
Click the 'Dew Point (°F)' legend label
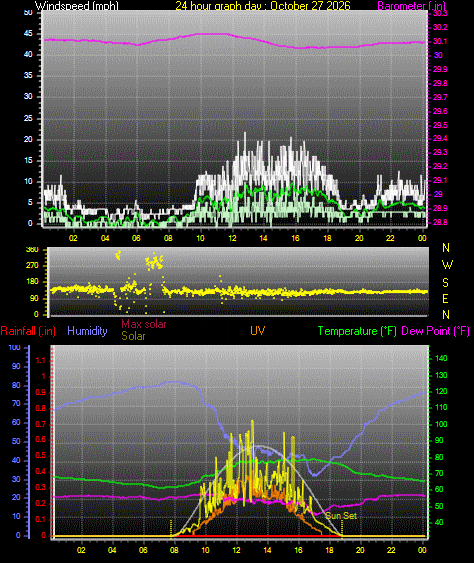pyautogui.click(x=435, y=331)
